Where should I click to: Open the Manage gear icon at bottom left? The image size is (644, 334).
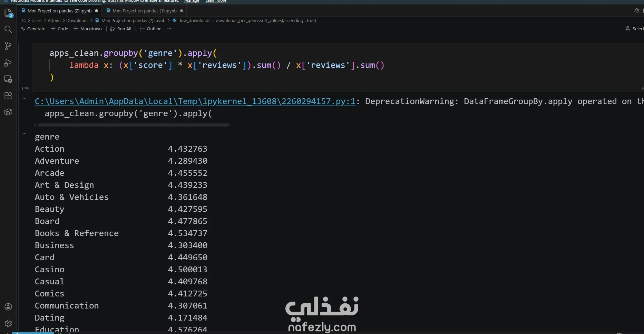pyautogui.click(x=8, y=323)
